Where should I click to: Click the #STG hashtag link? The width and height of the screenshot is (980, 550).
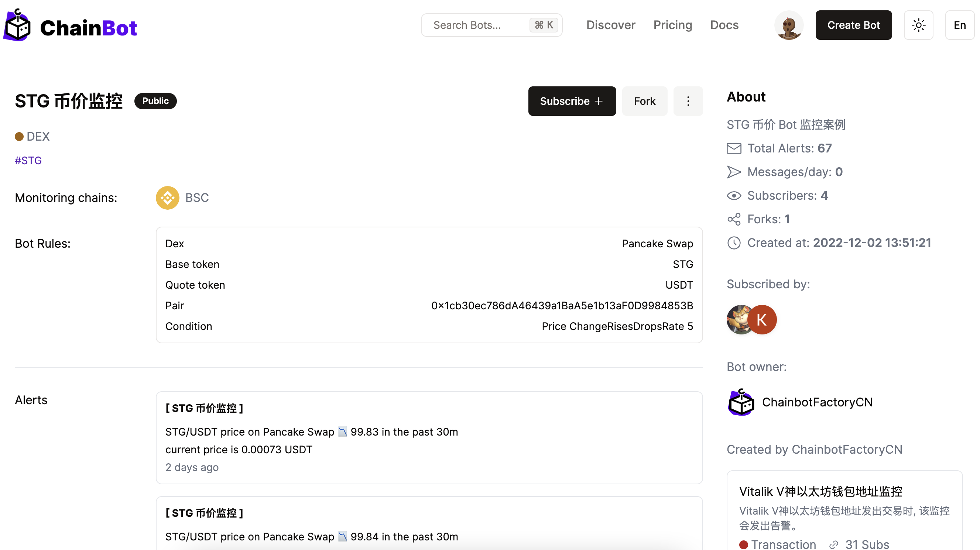click(28, 161)
